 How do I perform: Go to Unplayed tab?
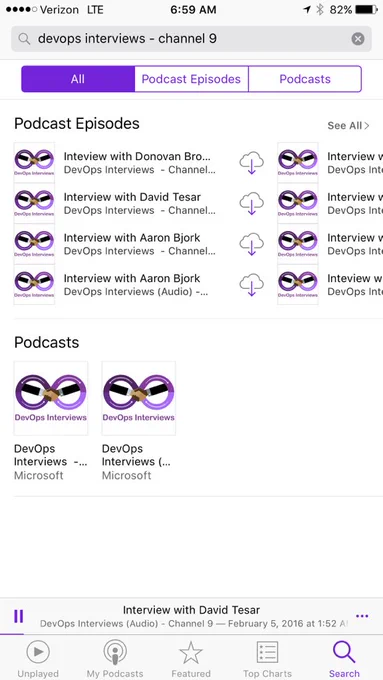pyautogui.click(x=38, y=659)
